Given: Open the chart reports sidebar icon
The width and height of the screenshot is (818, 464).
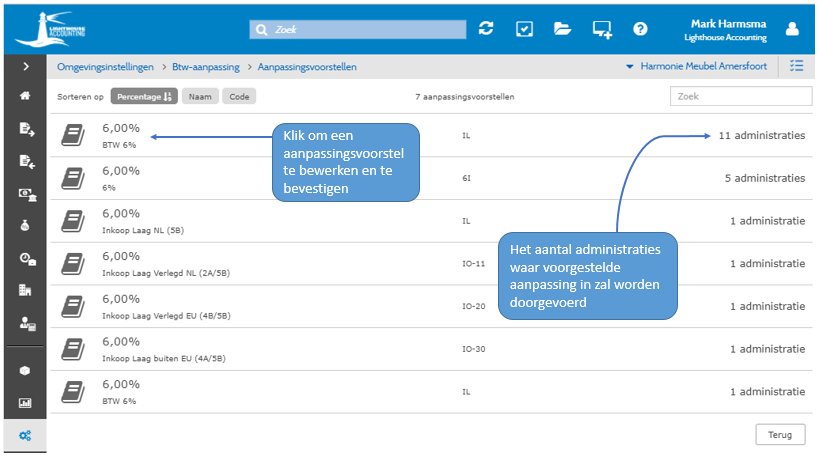Looking at the screenshot, I should tap(25, 403).
